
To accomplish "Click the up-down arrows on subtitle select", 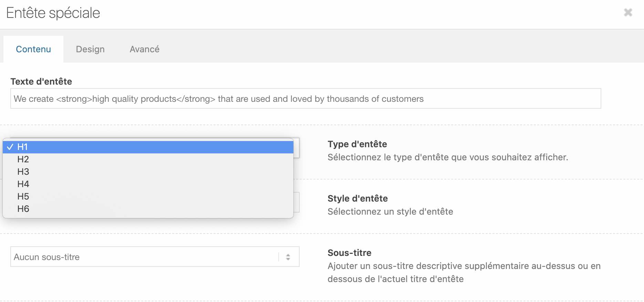I will coord(288,257).
